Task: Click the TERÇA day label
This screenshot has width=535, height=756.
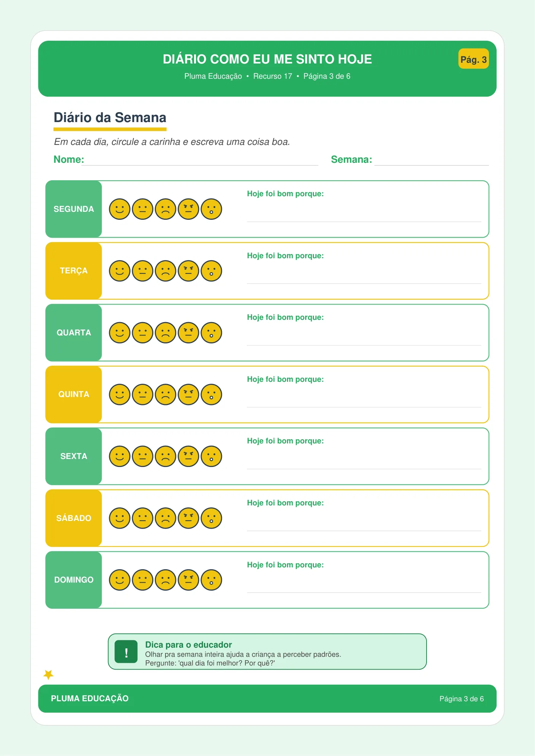Action: tap(74, 271)
